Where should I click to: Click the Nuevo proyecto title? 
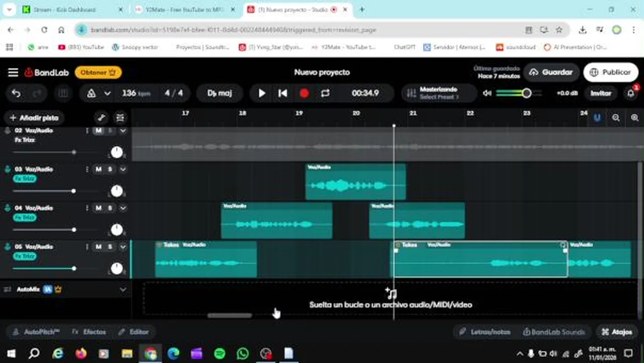[x=322, y=72]
